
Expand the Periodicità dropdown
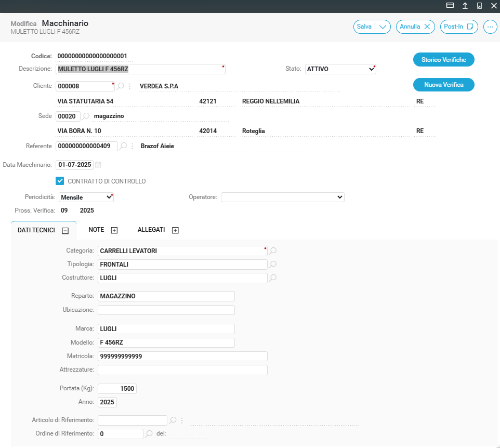[86, 197]
